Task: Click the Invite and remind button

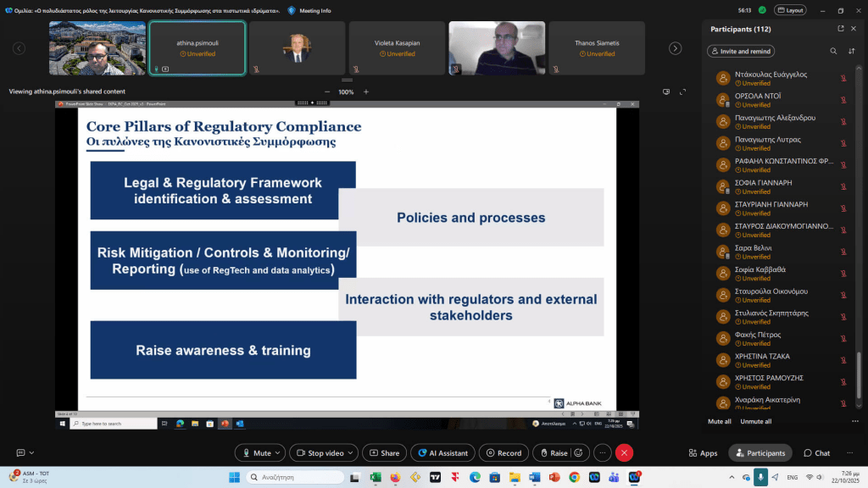Action: 741,51
